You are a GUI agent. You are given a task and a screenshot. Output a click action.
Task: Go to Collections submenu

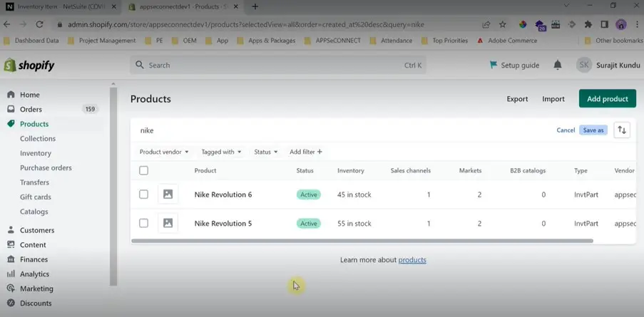pos(38,139)
